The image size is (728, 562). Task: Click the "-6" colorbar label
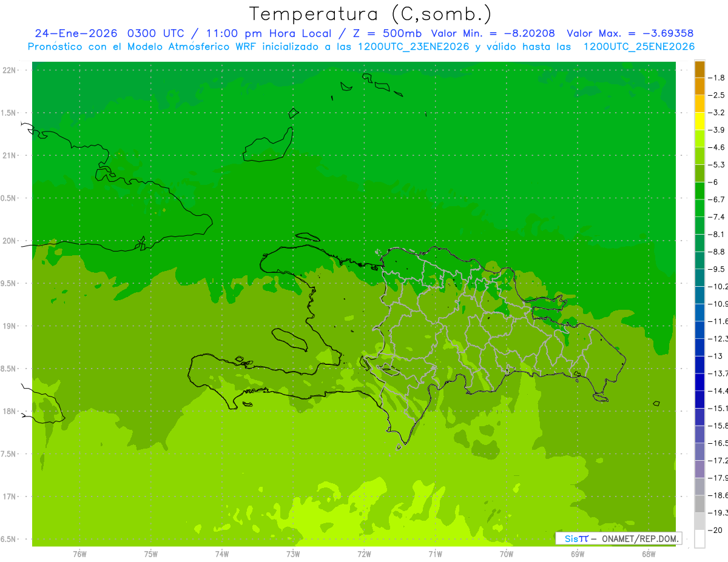tap(715, 182)
